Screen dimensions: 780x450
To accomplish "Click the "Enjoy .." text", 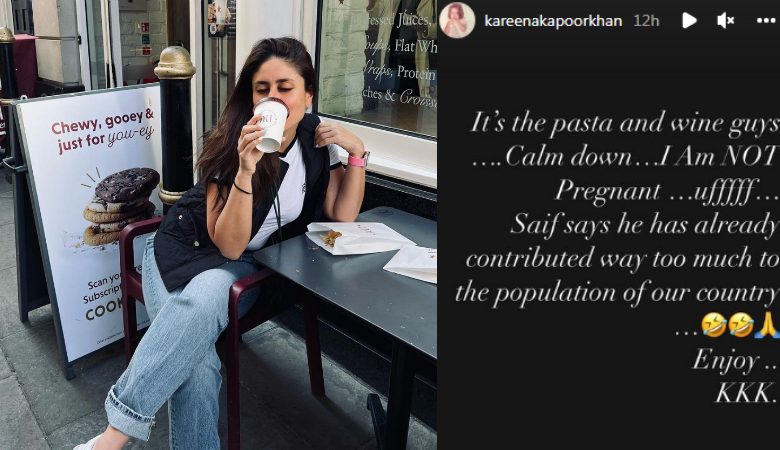I will (x=734, y=360).
